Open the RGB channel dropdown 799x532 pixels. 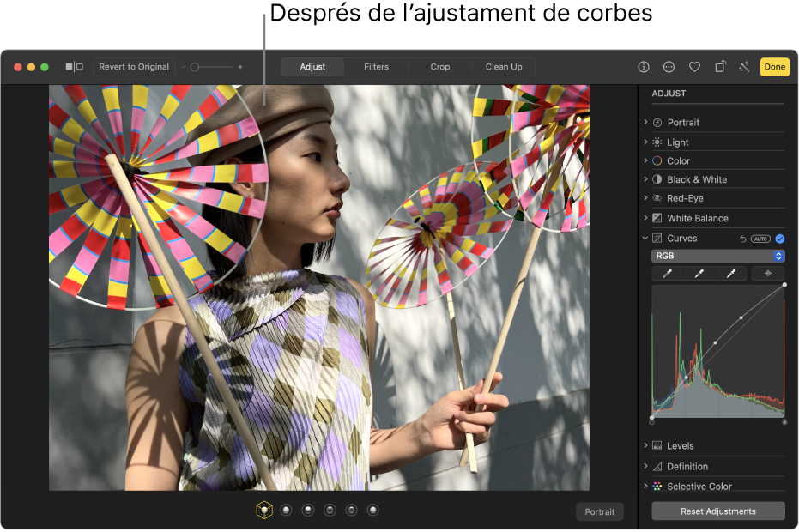pyautogui.click(x=717, y=256)
